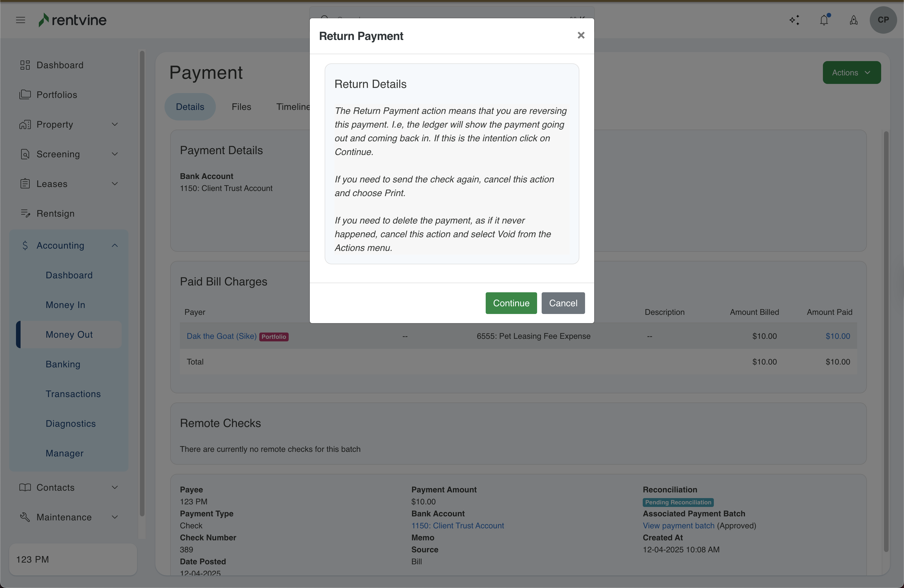Open the CP user avatar menu
This screenshot has width=904, height=588.
[x=883, y=20]
